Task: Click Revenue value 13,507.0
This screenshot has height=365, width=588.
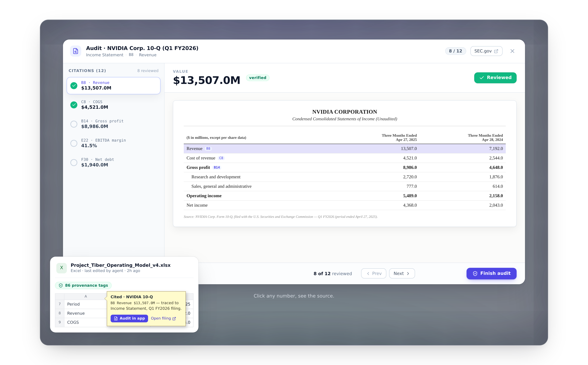Action: [x=409, y=148]
